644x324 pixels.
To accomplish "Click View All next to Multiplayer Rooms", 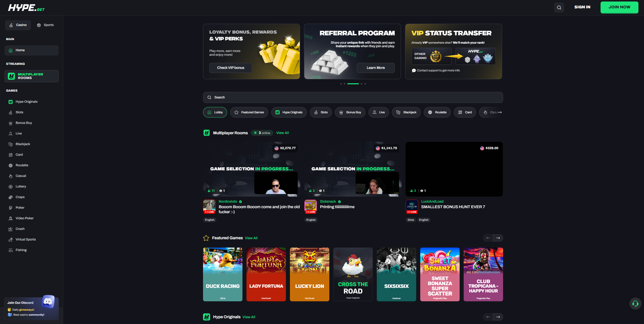I will [x=282, y=133].
